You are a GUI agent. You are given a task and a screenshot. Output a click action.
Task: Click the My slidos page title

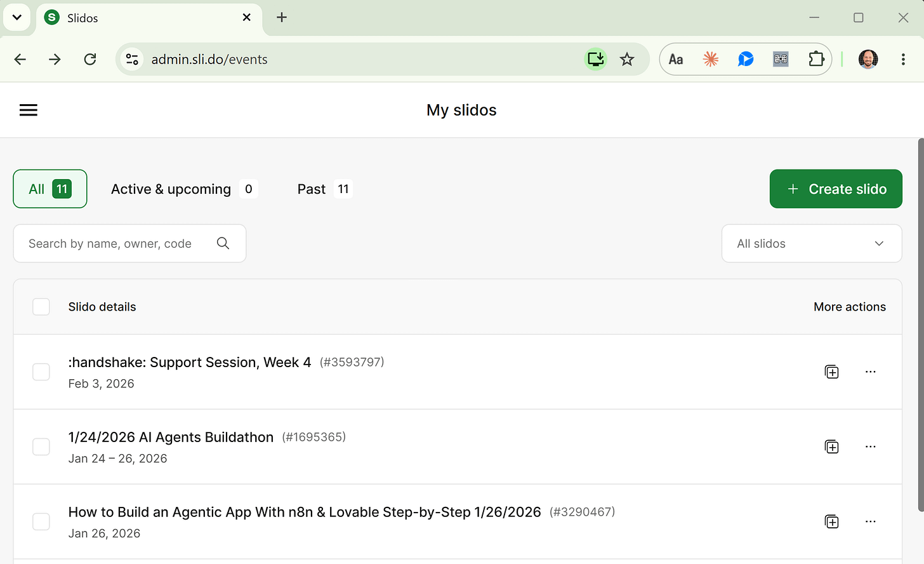(461, 110)
